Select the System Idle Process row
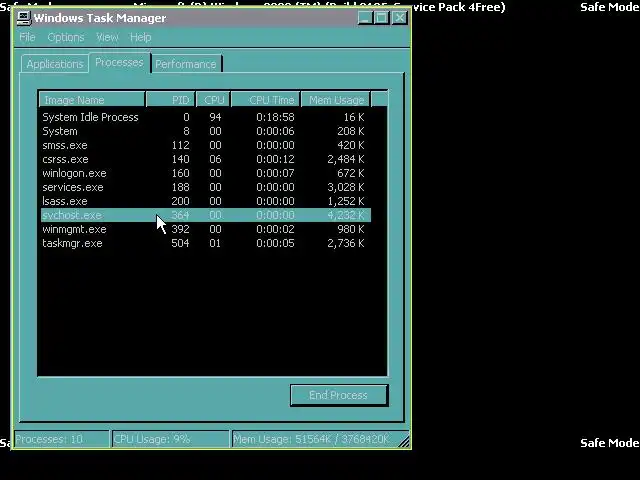640x480 pixels. (x=206, y=117)
